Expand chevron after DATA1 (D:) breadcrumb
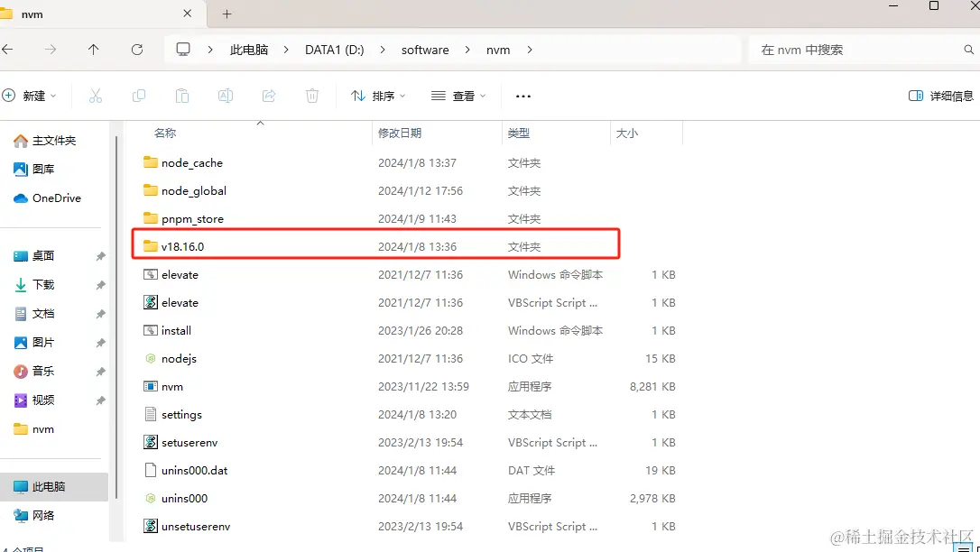980x552 pixels. (383, 50)
